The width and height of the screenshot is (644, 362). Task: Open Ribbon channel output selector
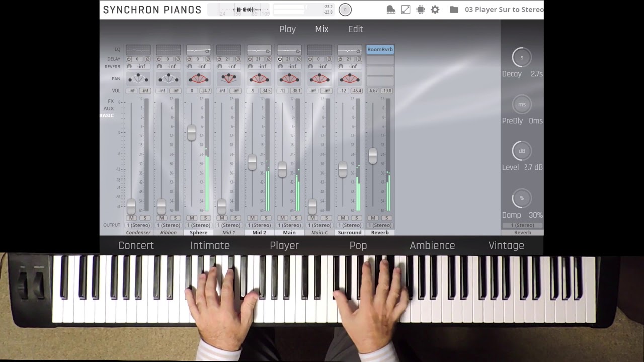pos(169,225)
